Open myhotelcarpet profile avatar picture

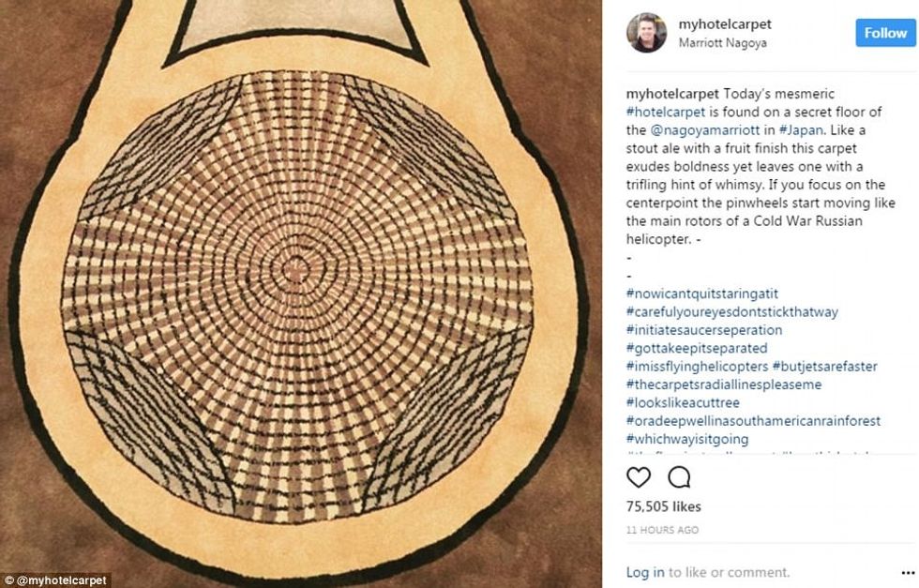(646, 32)
